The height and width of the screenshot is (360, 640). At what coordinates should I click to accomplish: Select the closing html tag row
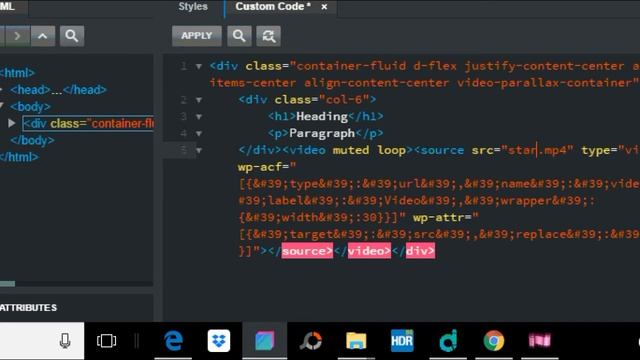pos(19,157)
